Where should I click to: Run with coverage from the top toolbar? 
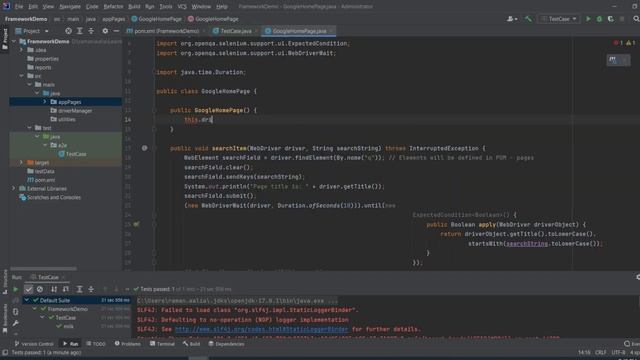[611, 19]
